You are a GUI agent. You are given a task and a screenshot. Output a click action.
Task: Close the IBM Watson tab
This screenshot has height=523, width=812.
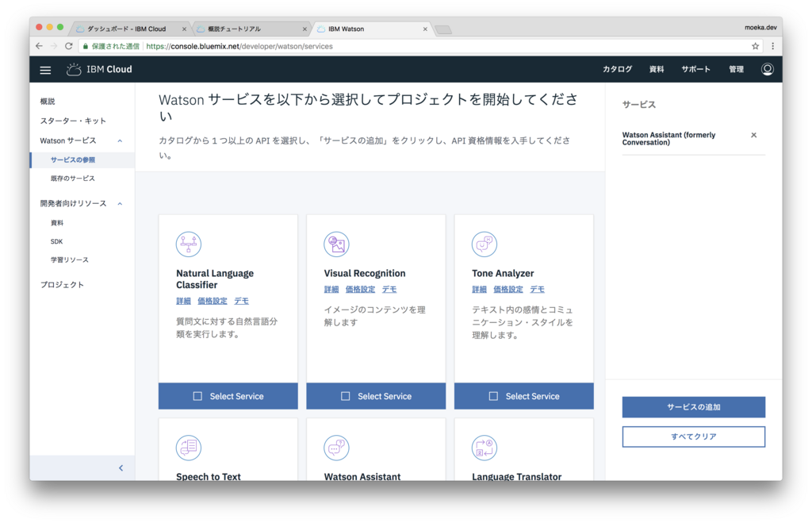(425, 29)
